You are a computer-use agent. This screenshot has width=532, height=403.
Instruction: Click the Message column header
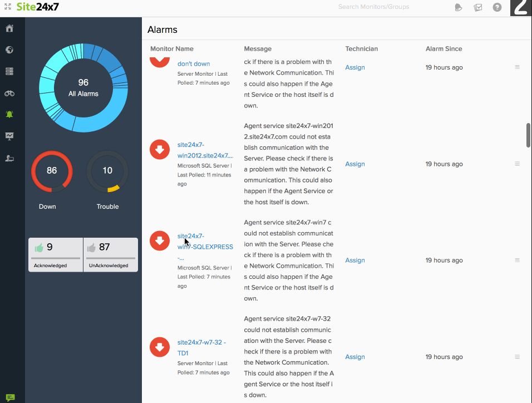coord(258,48)
